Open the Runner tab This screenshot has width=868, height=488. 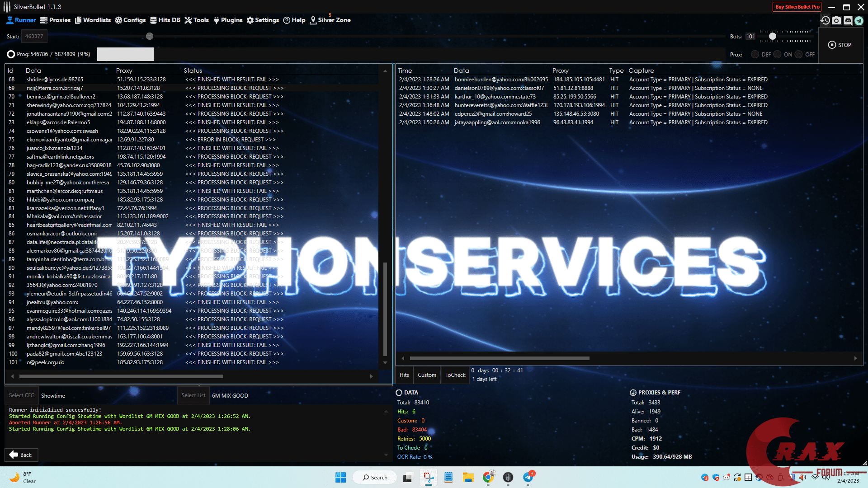pyautogui.click(x=21, y=20)
